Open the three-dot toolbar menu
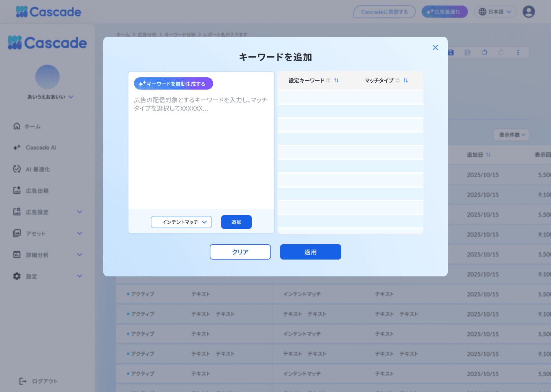The width and height of the screenshot is (551, 392). point(518,52)
